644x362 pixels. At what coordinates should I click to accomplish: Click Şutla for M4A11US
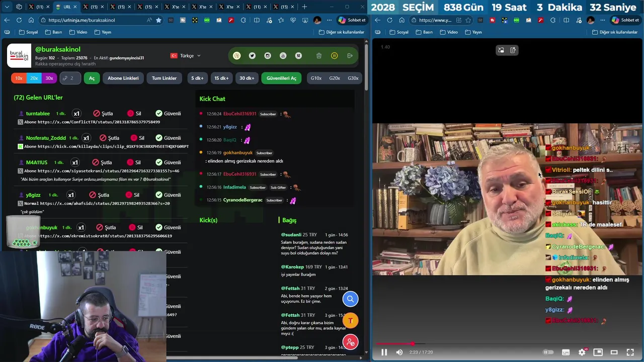coord(102,162)
